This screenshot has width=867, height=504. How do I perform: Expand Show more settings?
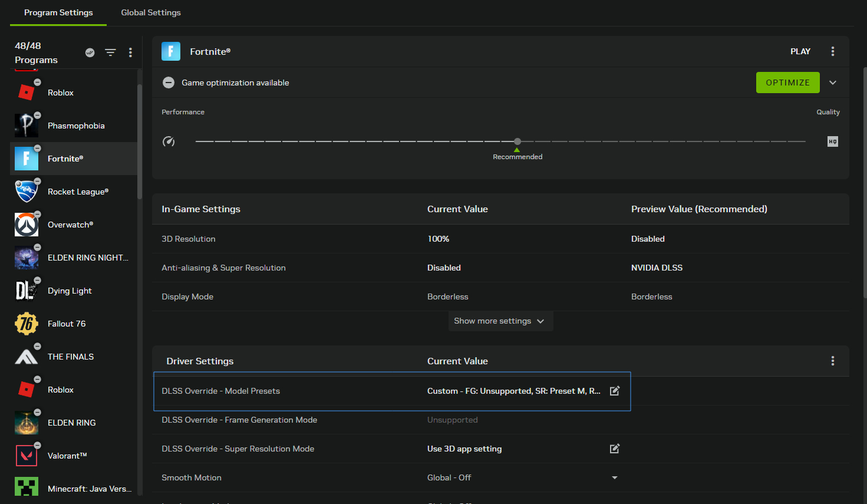[500, 321]
